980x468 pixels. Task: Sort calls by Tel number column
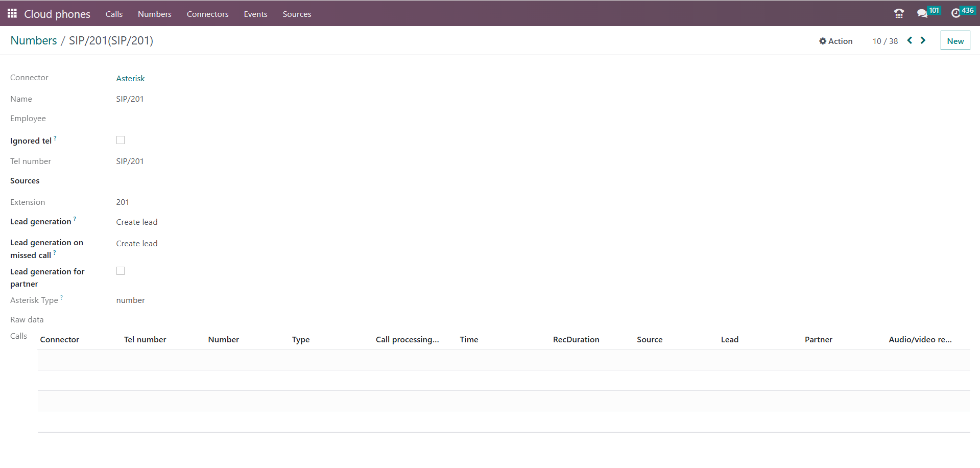[x=145, y=339]
